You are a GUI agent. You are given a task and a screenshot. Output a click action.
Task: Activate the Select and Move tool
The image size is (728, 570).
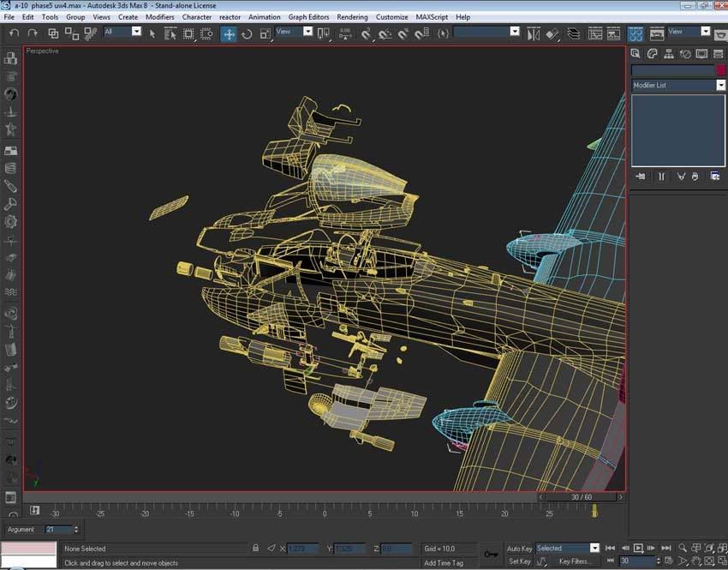(x=229, y=33)
